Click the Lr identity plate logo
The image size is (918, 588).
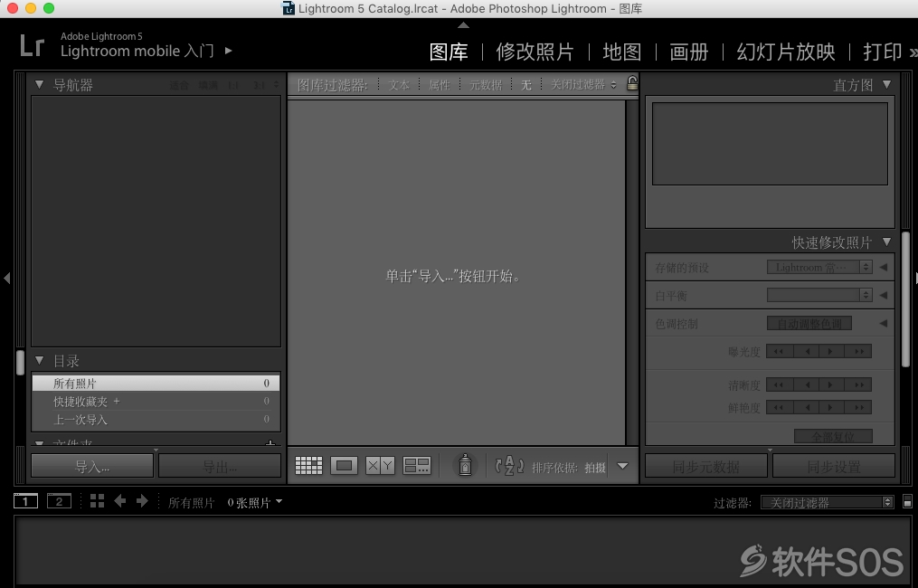[33, 45]
